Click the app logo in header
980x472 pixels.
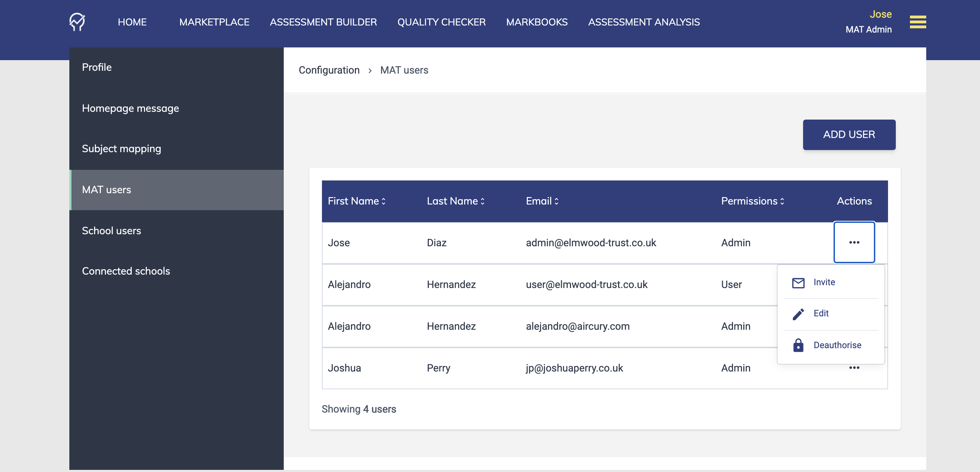(x=77, y=22)
